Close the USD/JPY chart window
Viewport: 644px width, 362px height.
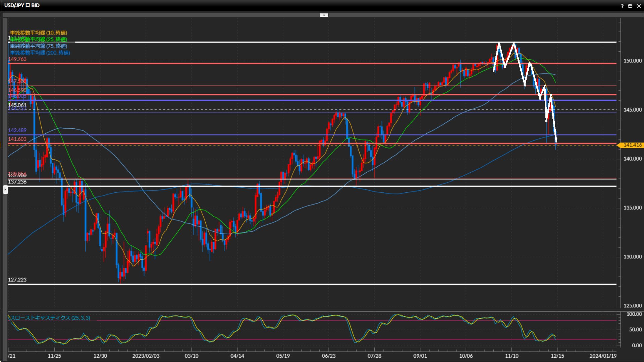click(639, 6)
